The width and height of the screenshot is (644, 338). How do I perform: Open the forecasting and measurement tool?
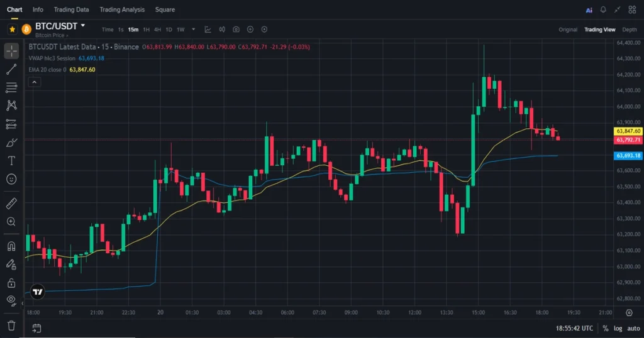(11, 124)
